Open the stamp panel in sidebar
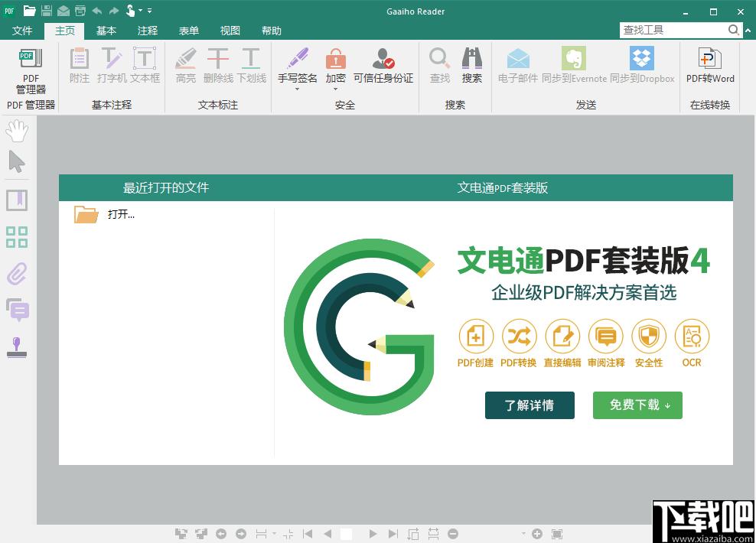 point(17,347)
